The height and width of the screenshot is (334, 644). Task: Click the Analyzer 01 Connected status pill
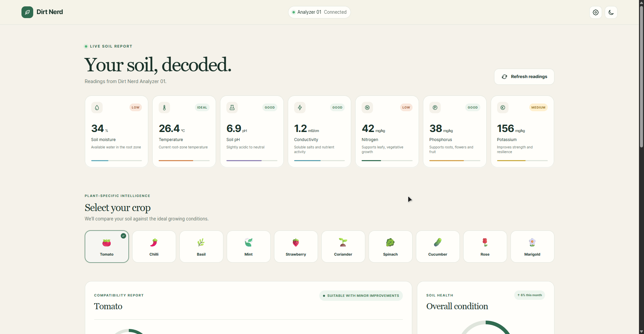point(319,12)
